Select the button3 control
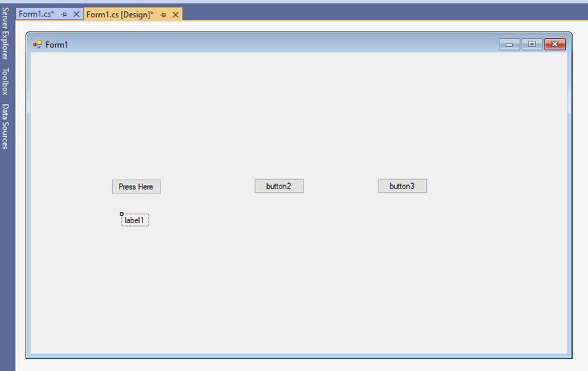588x371 pixels. coord(403,186)
